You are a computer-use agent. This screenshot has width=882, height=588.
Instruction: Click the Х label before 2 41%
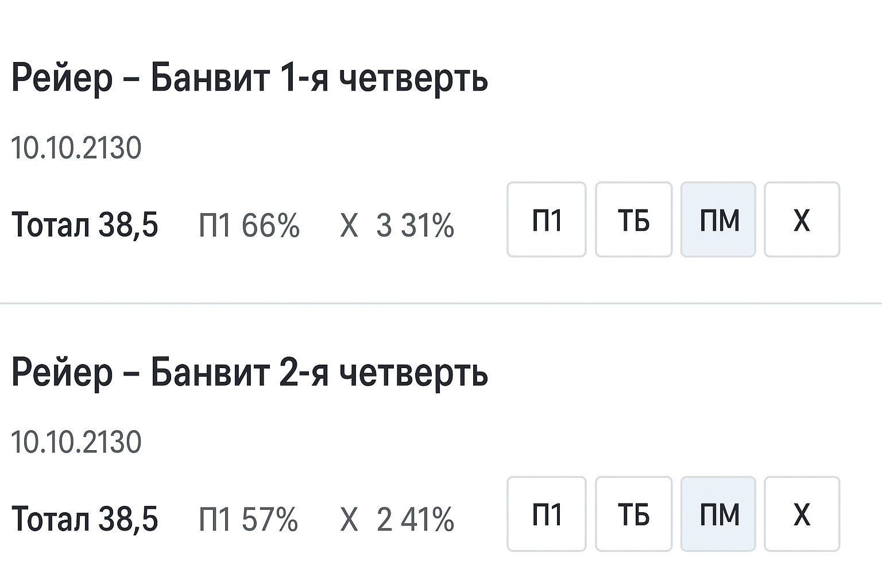tap(349, 519)
